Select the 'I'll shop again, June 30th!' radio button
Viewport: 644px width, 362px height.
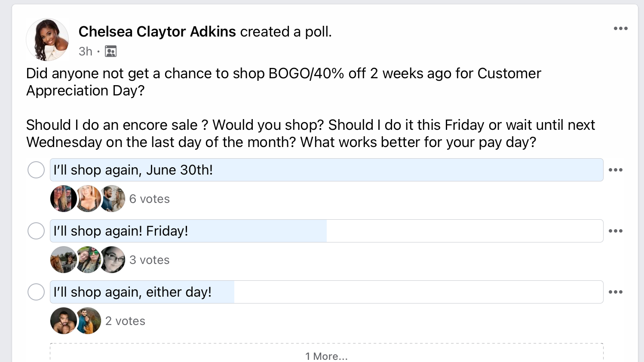[36, 170]
